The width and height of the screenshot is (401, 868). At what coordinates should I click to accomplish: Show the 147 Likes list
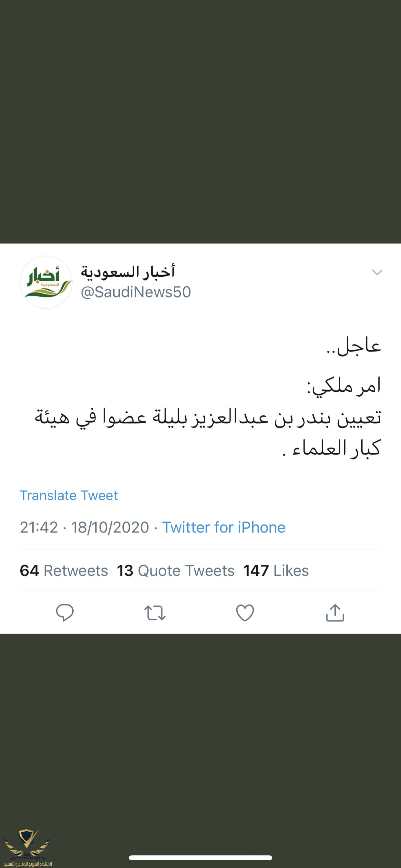click(276, 571)
